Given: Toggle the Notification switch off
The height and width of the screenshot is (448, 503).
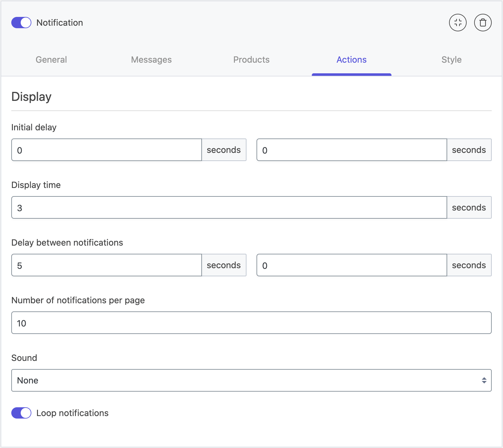Looking at the screenshot, I should 21,23.
